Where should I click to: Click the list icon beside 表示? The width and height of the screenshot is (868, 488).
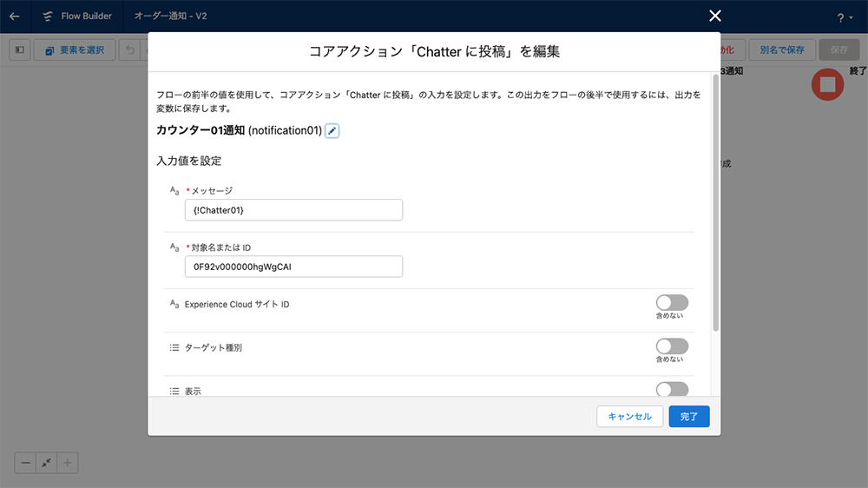click(x=174, y=391)
